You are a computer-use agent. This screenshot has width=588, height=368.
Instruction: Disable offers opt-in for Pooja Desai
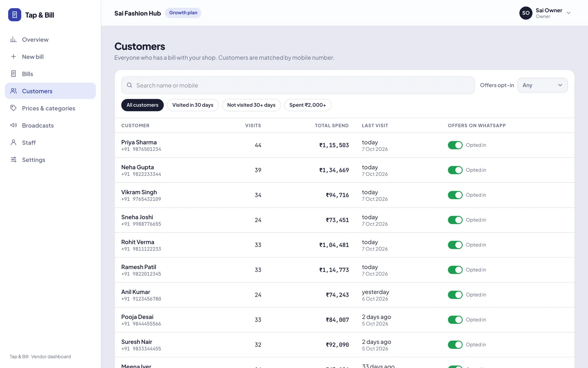coord(455,320)
